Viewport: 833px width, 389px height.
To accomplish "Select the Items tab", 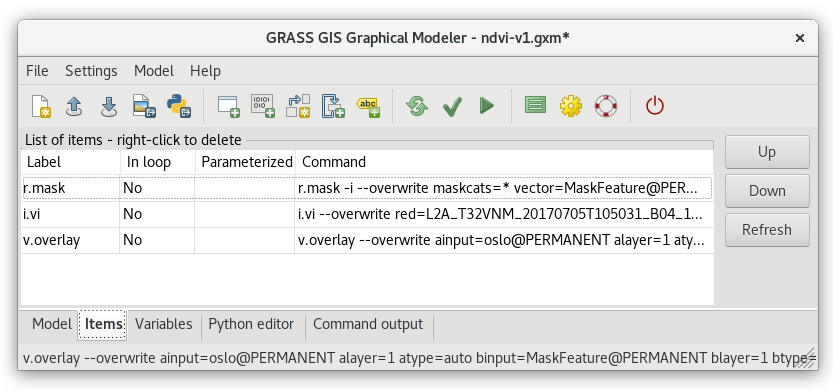I will (x=103, y=324).
